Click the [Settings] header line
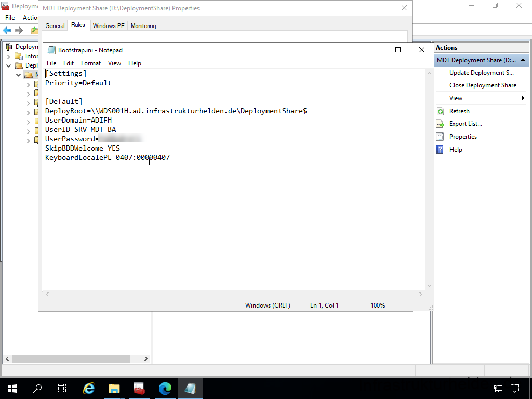The width and height of the screenshot is (532, 399). point(66,74)
